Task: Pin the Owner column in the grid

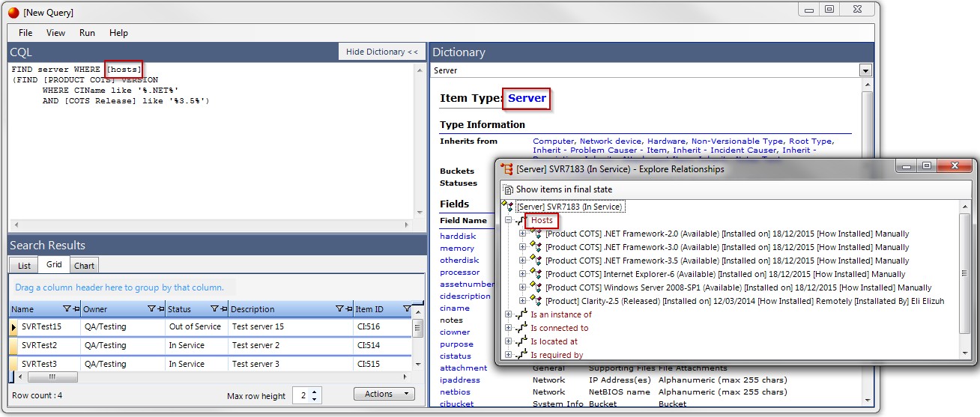Action: point(160,308)
